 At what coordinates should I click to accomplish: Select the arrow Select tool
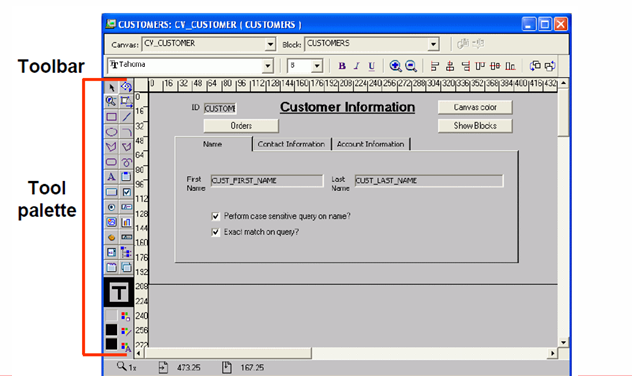coord(111,87)
